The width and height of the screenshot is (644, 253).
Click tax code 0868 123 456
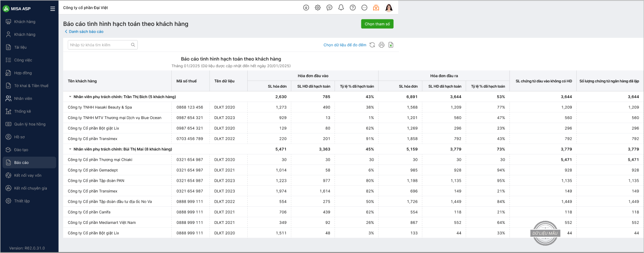(190, 107)
